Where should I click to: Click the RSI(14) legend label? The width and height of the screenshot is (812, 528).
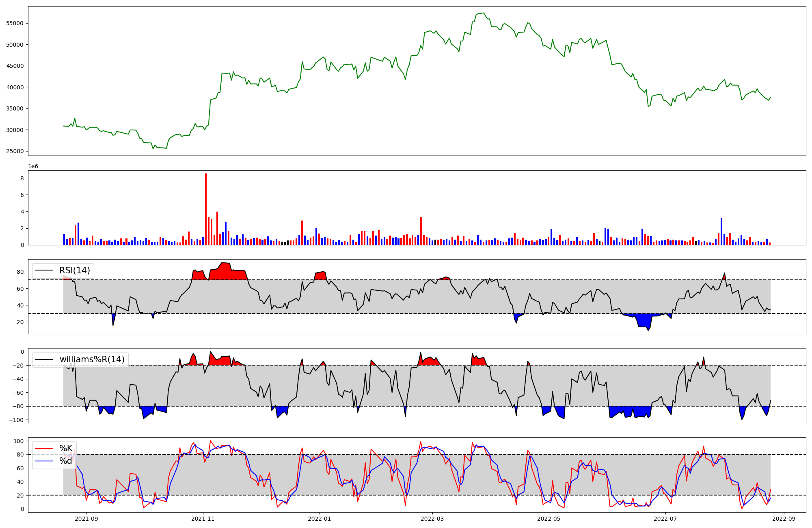point(75,270)
